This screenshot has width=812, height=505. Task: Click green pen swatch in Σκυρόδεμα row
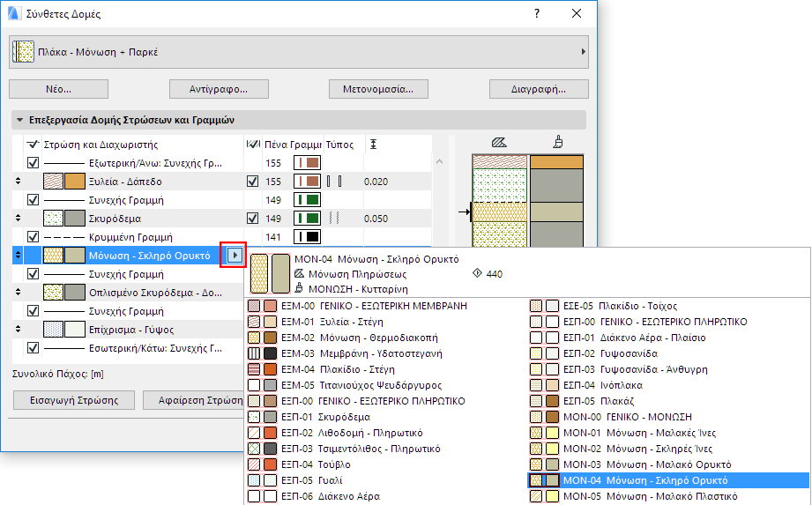click(x=307, y=219)
